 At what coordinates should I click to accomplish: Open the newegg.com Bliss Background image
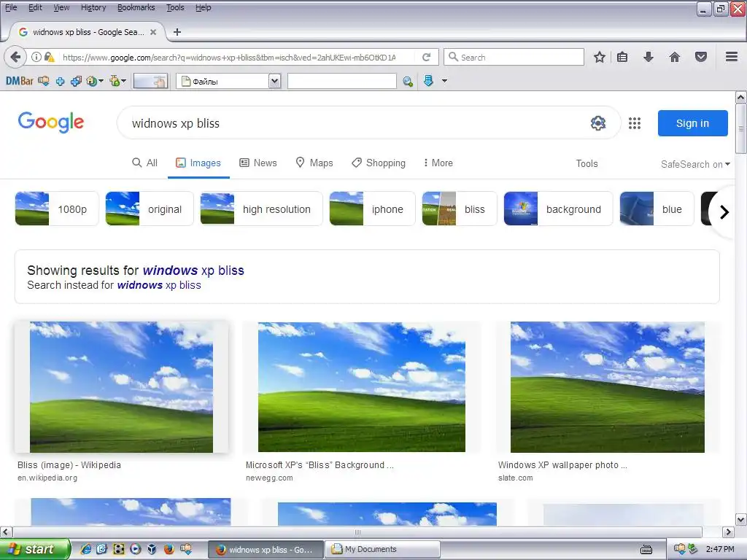[362, 387]
